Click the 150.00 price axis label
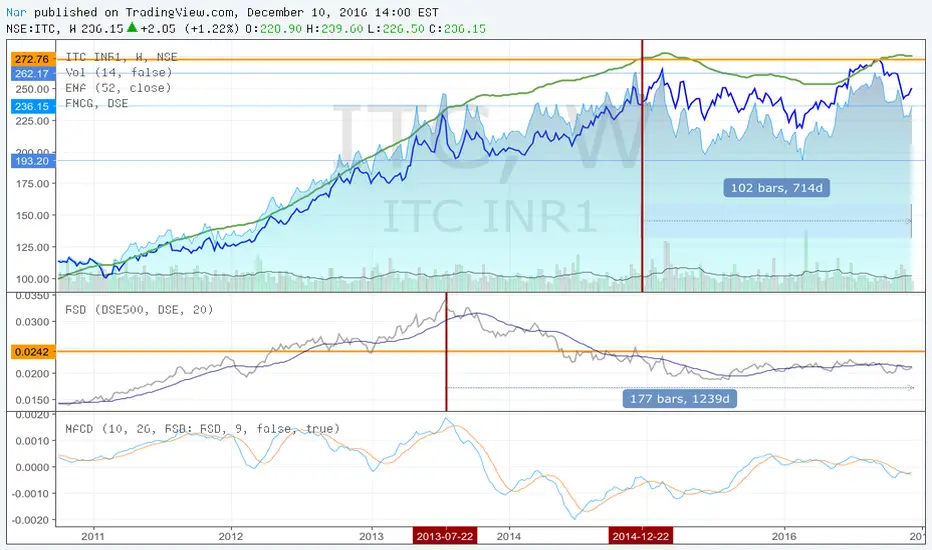Viewport: 932px width, 550px height. tap(33, 215)
